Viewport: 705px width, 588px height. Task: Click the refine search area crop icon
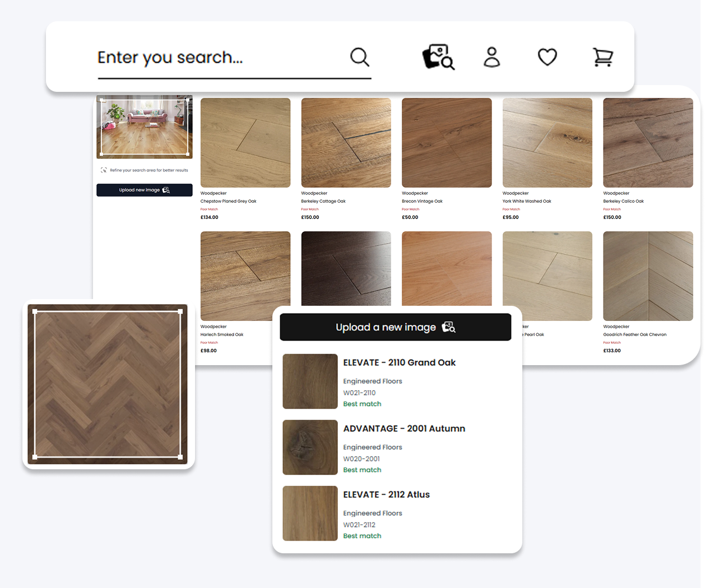tap(103, 170)
